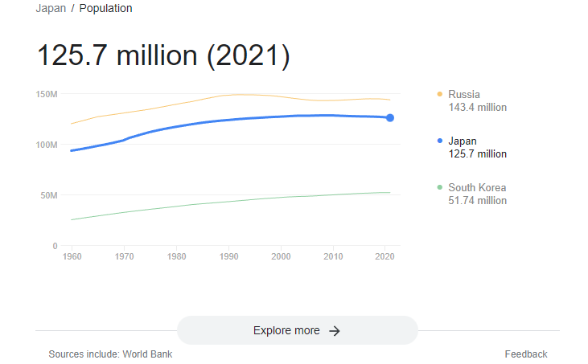Select the Population breadcrumb item
Image resolution: width=588 pixels, height=364 pixels.
(105, 8)
